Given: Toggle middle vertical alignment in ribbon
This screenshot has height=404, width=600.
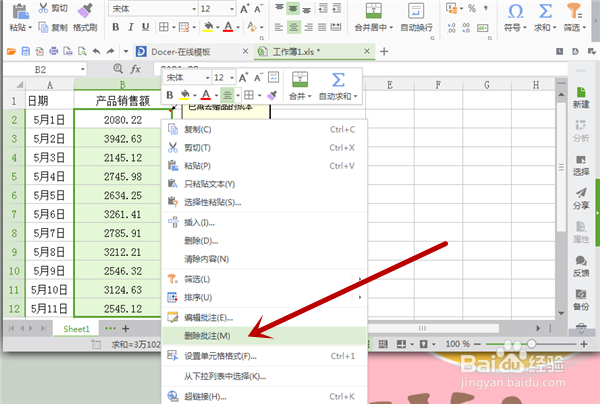Looking at the screenshot, I should coord(293,8).
